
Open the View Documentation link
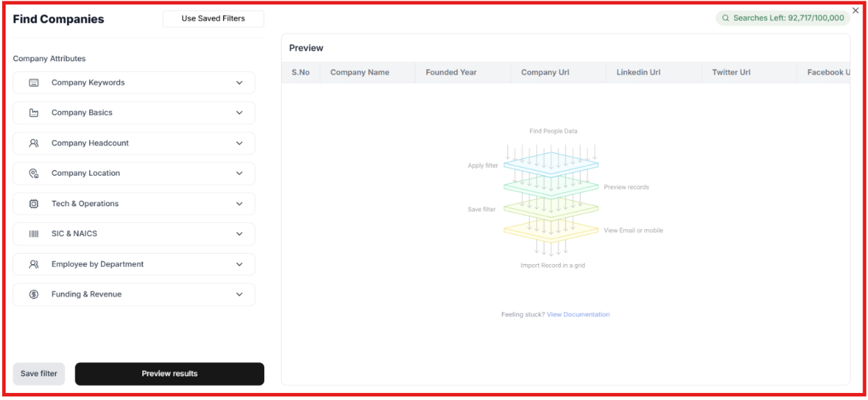tap(578, 315)
